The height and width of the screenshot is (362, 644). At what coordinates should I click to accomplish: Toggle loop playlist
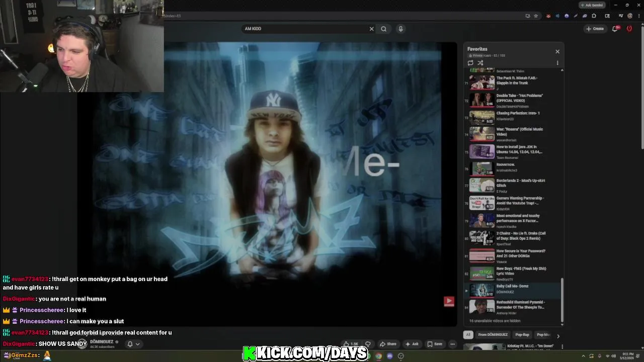470,63
